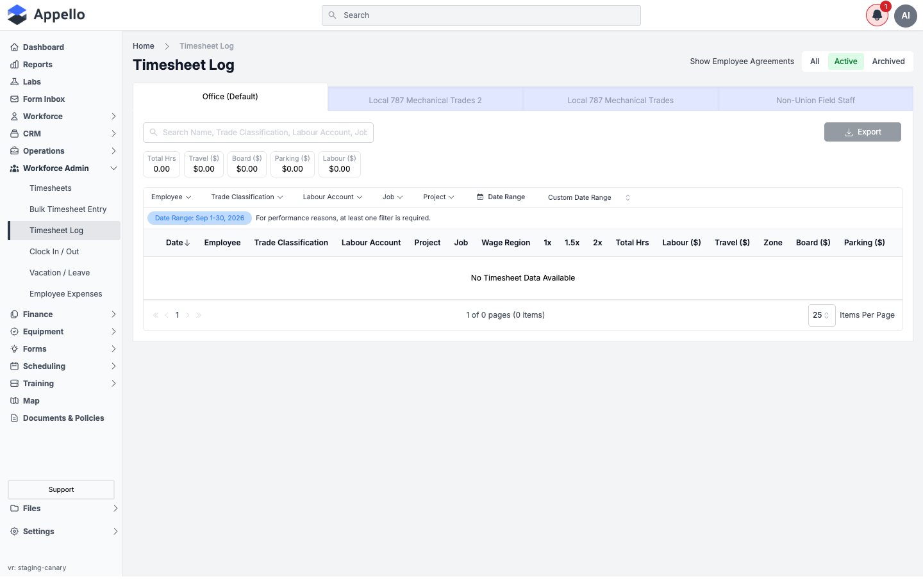Show All employee agreements

[815, 61]
